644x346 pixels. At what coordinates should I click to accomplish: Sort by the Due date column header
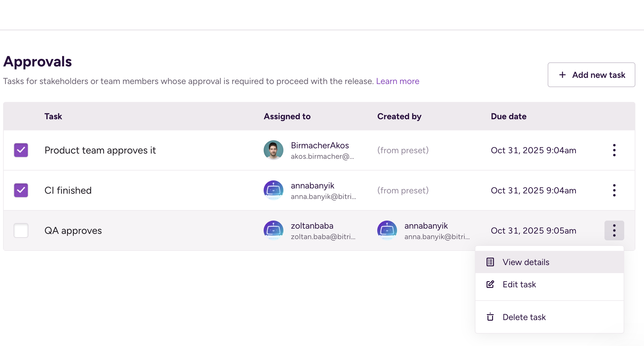(508, 116)
